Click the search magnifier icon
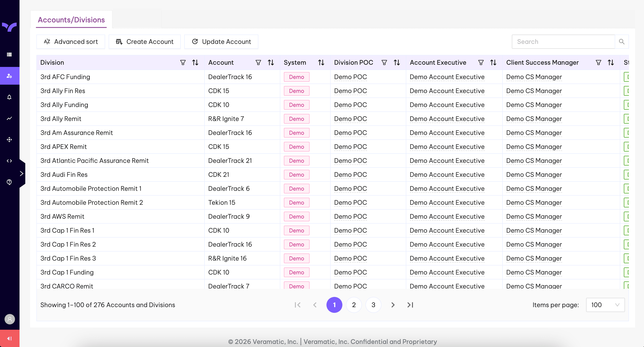 [x=622, y=42]
